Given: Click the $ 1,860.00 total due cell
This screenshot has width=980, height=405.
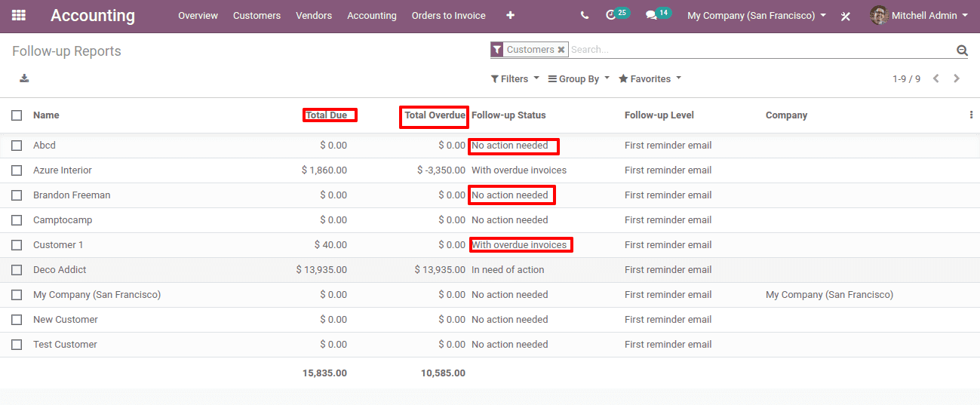Looking at the screenshot, I should coord(324,170).
